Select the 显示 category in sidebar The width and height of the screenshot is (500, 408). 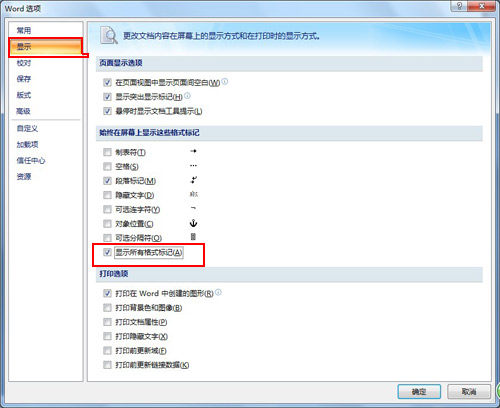pyautogui.click(x=46, y=47)
